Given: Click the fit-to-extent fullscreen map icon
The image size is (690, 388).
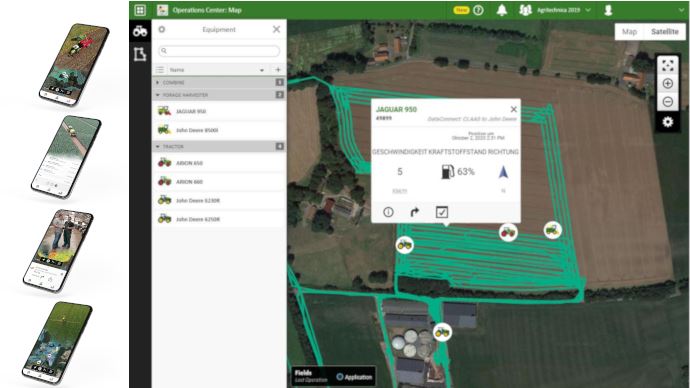Looking at the screenshot, I should coord(668,66).
